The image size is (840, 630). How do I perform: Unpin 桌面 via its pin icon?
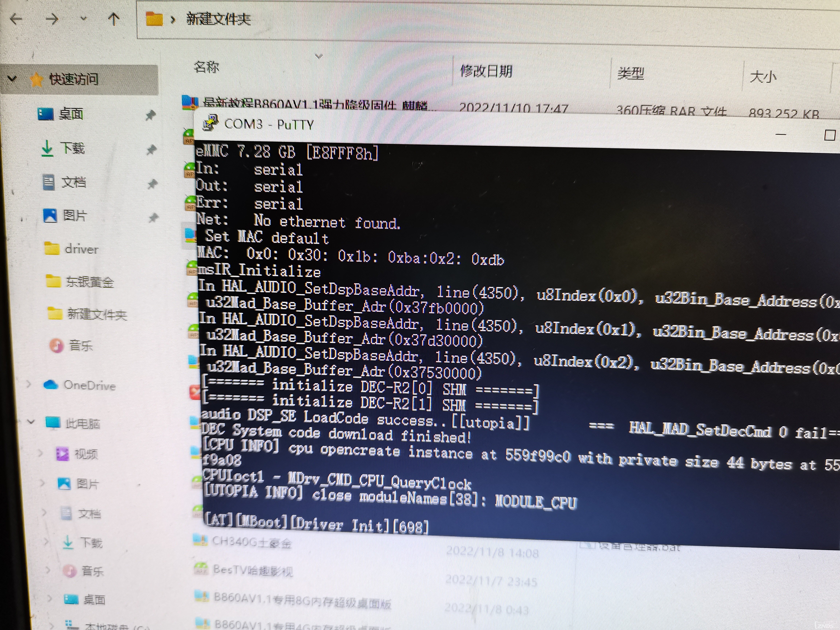tap(151, 115)
